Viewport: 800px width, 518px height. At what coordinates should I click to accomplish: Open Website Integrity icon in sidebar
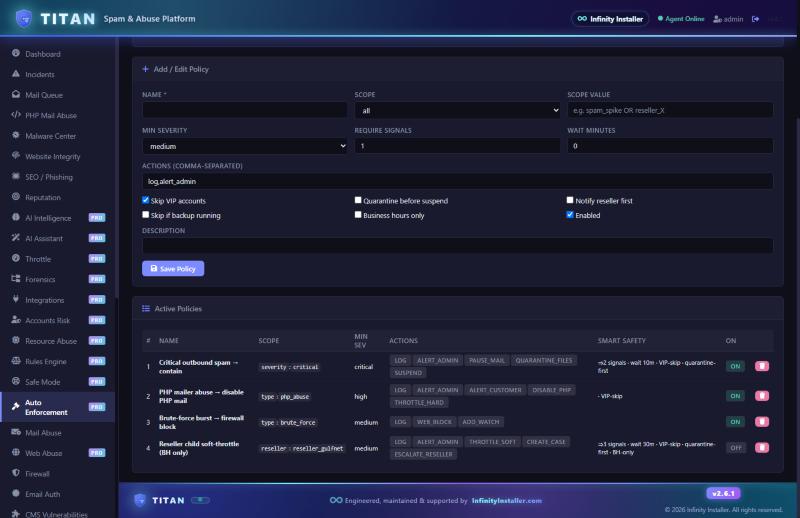16,156
